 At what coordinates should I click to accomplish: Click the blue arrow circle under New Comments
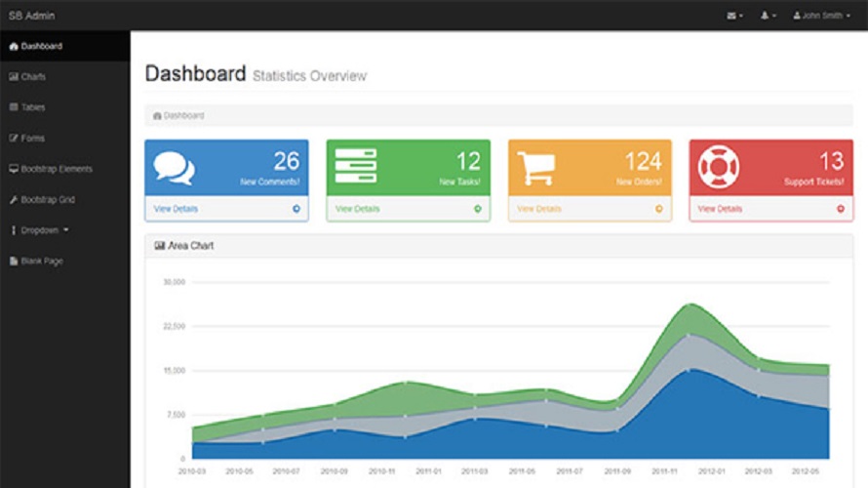(296, 209)
